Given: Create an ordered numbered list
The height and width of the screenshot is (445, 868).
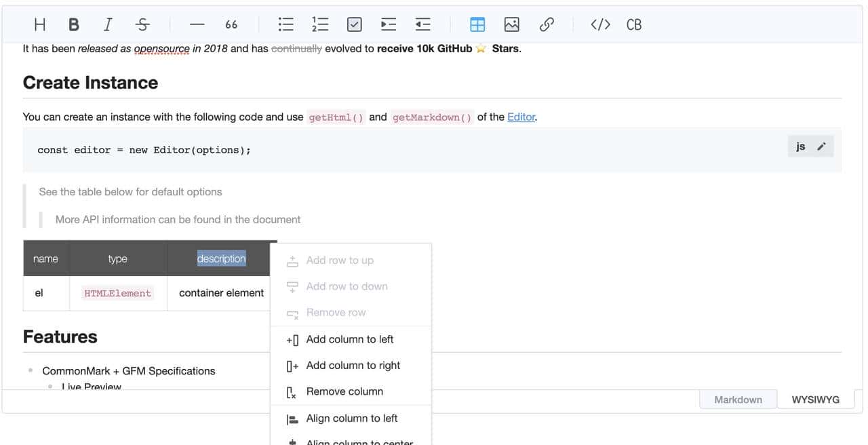Looking at the screenshot, I should tap(320, 24).
